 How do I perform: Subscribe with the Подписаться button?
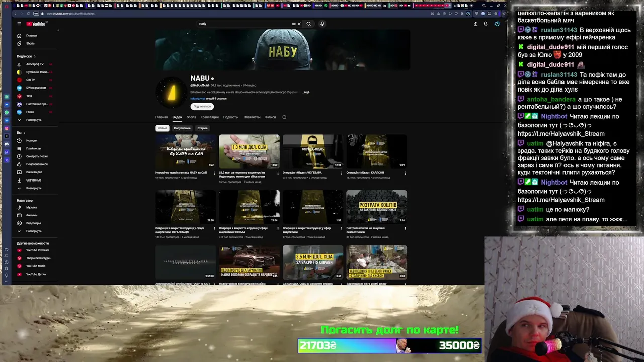[202, 106]
